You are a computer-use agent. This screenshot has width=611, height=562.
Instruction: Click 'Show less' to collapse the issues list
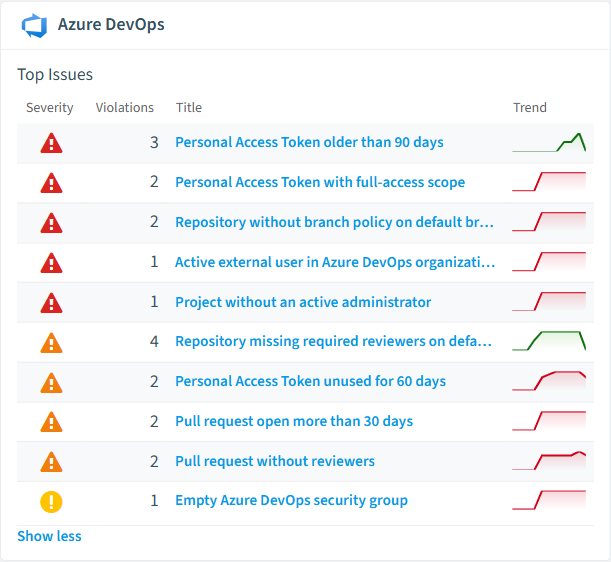tap(49, 536)
